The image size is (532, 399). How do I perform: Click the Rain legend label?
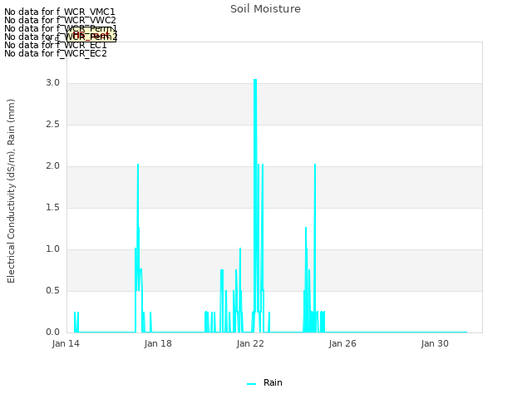(273, 382)
